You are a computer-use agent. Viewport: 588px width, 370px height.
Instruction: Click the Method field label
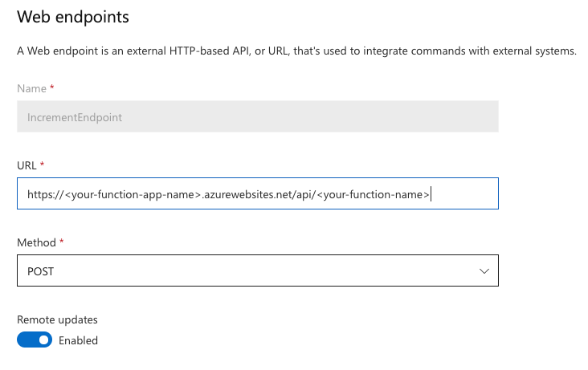point(36,242)
